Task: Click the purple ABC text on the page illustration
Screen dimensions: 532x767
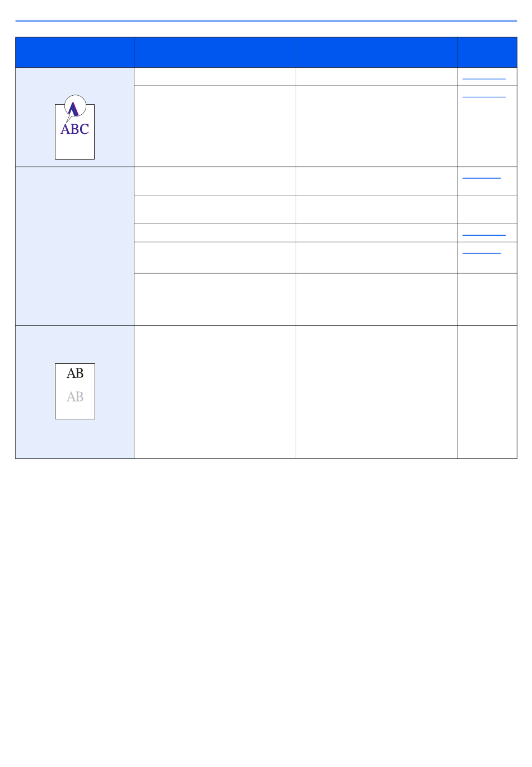Action: pyautogui.click(x=74, y=129)
